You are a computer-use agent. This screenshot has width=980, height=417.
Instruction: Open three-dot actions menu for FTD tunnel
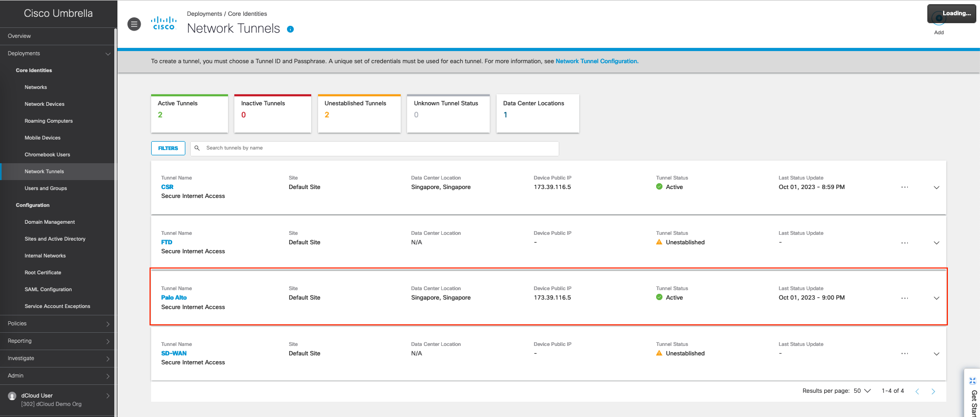coord(904,243)
